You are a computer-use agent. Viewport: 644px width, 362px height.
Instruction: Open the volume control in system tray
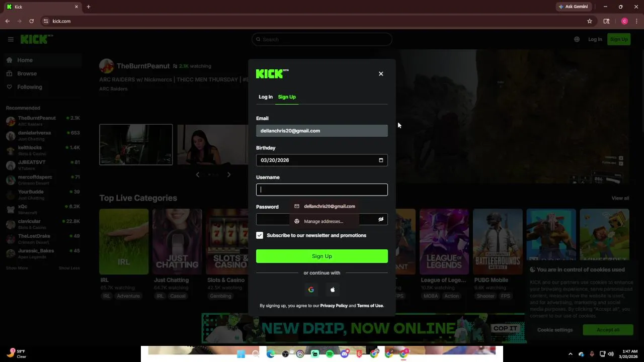pos(611,354)
